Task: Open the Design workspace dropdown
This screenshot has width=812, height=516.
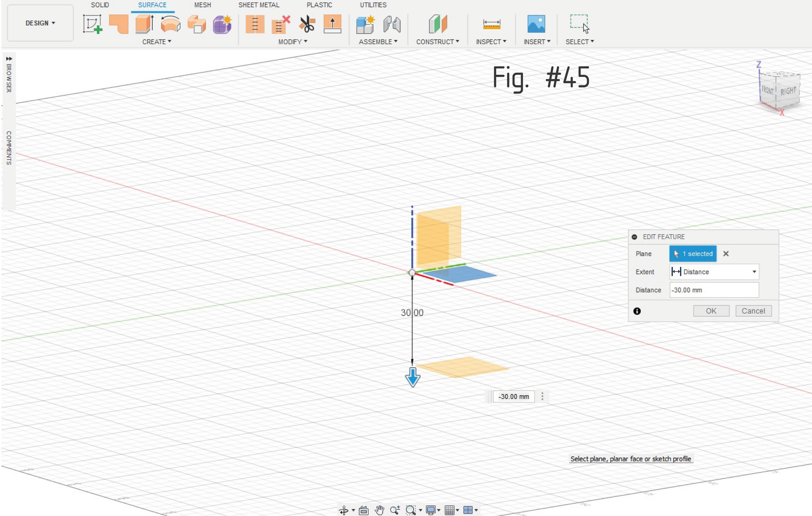Action: [40, 23]
